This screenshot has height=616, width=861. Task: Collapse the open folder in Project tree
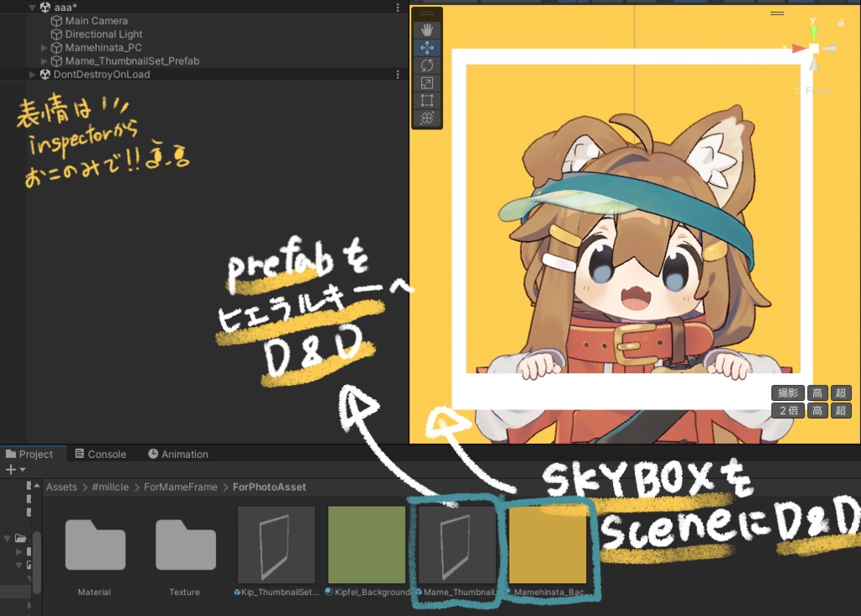pos(8,539)
